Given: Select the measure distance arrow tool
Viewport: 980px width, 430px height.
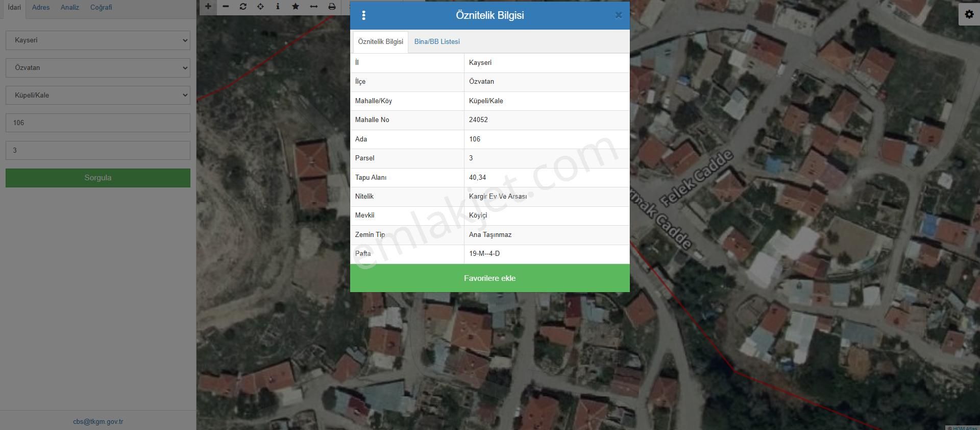Looking at the screenshot, I should pos(313,7).
